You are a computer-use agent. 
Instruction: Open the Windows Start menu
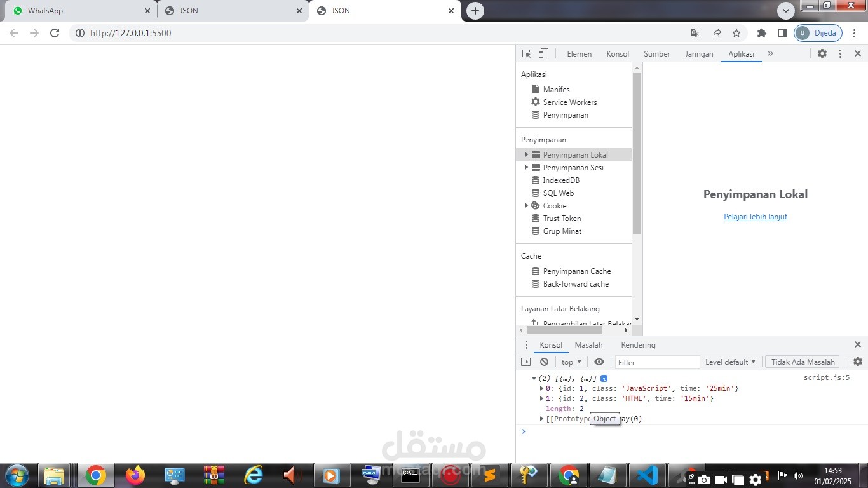point(17,475)
